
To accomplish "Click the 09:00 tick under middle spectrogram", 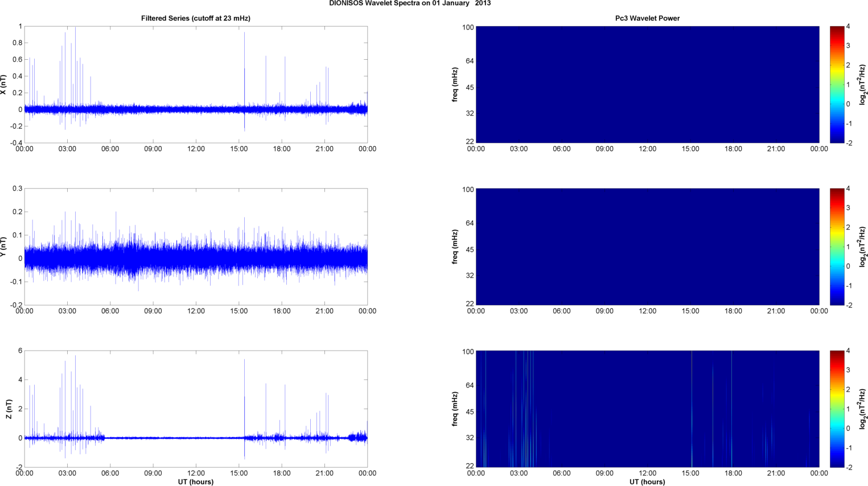I will 604,311.
